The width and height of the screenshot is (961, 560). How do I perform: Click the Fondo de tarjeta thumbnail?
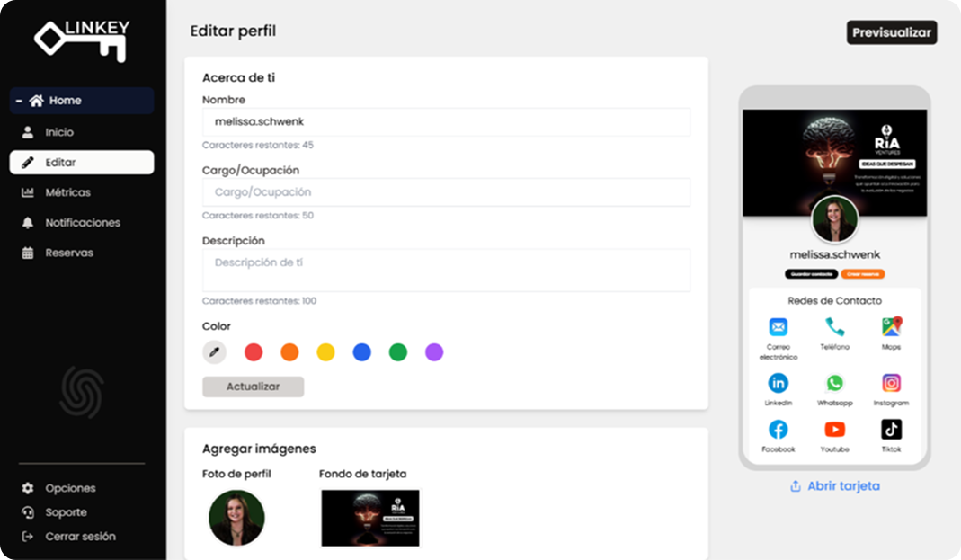point(370,518)
